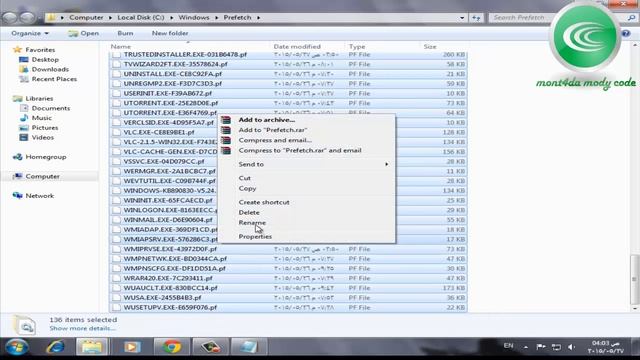Choose Compress to "Prefetch.rar" and email
640x360 pixels.
(x=300, y=151)
